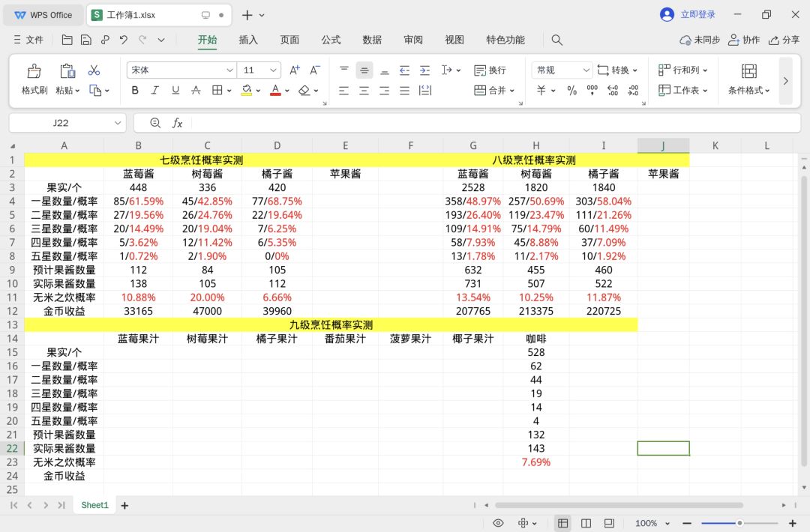Click the 协作 collaborate button

pos(744,40)
